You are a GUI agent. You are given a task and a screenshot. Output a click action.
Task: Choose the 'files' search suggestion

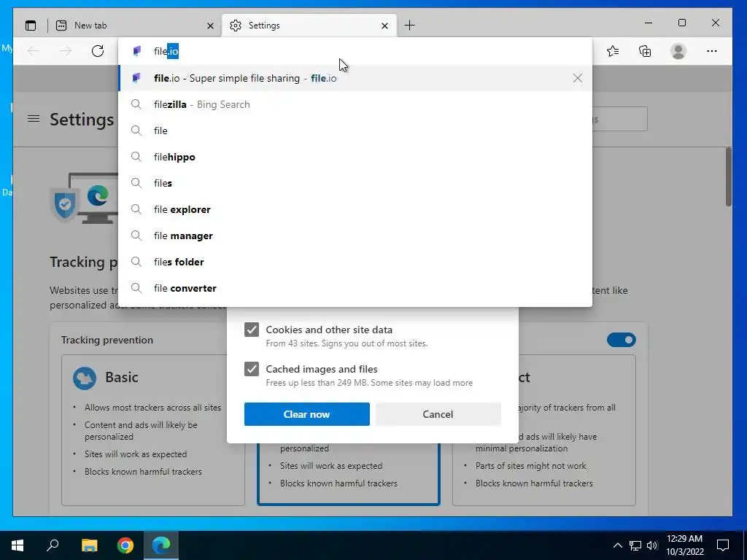[x=355, y=183]
